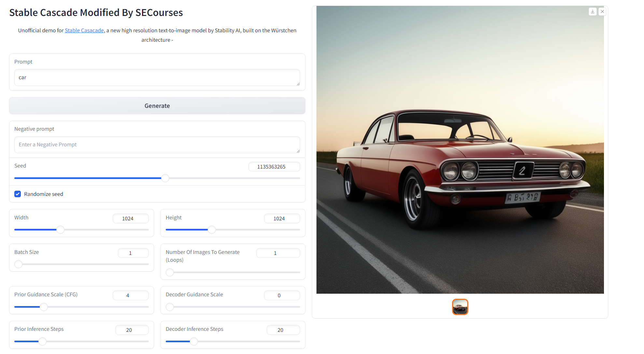
Task: Click the Width value box showing 1024
Action: pyautogui.click(x=131, y=218)
